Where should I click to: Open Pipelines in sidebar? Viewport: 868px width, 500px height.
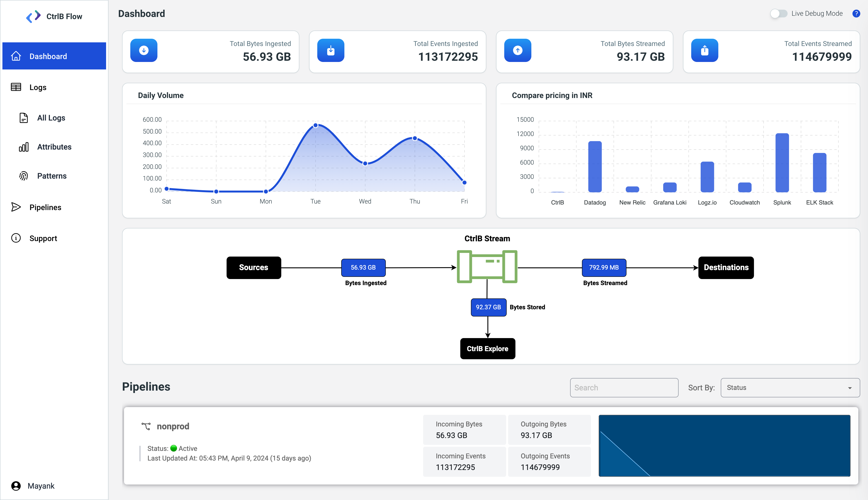54,207
